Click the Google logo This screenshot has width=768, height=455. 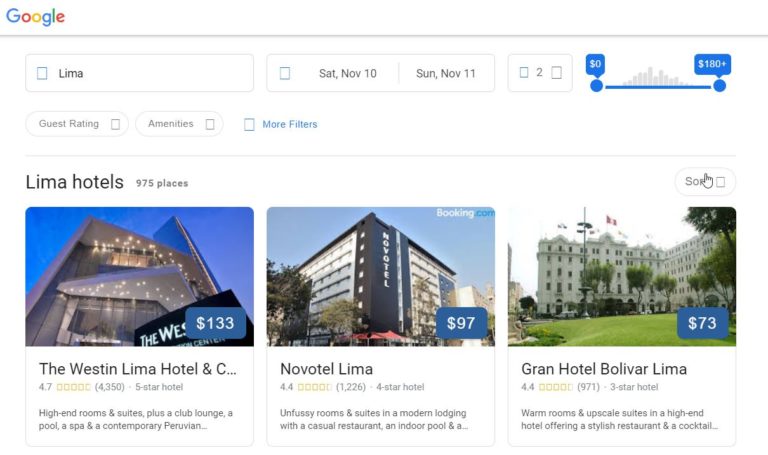tap(35, 17)
